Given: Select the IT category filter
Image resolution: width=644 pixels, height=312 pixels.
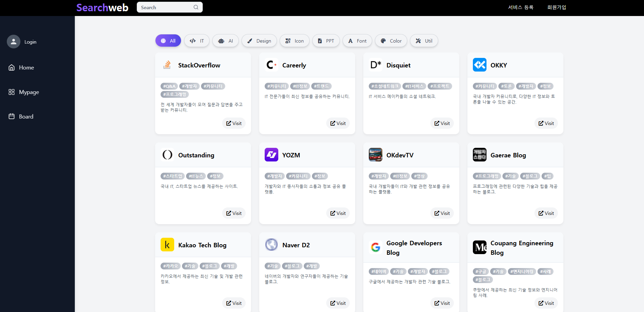Looking at the screenshot, I should 197,41.
